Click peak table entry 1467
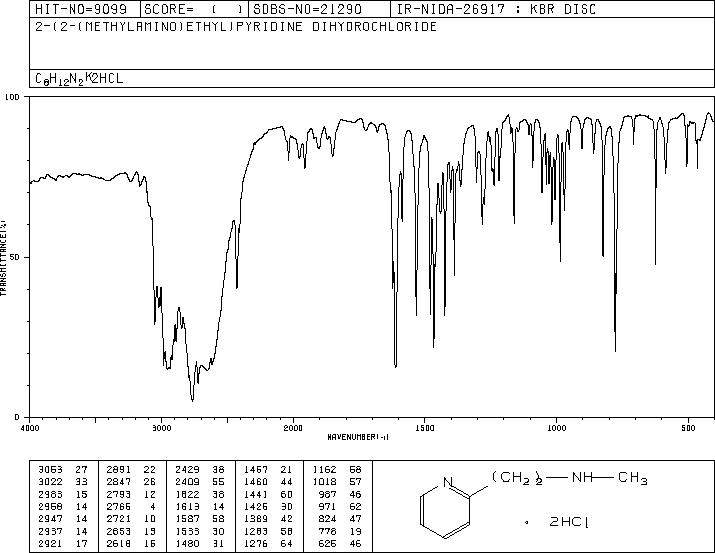The height and width of the screenshot is (553, 715). [x=256, y=470]
